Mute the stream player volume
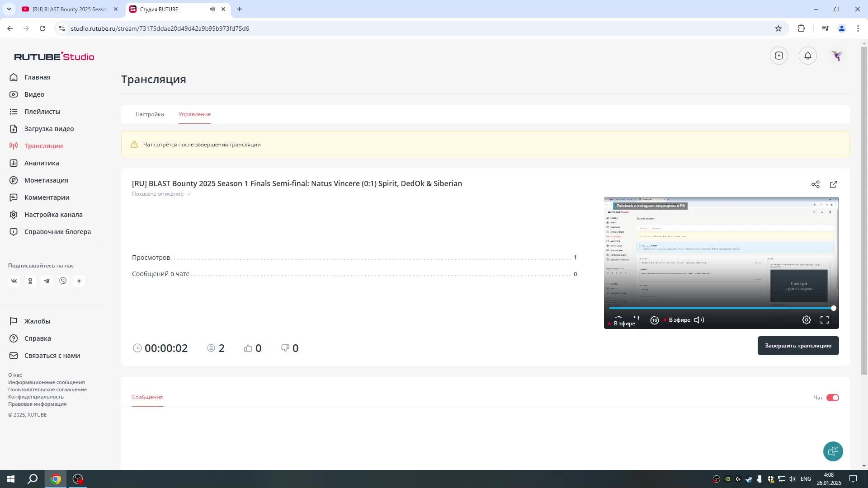Viewport: 868px width, 488px height. point(699,320)
